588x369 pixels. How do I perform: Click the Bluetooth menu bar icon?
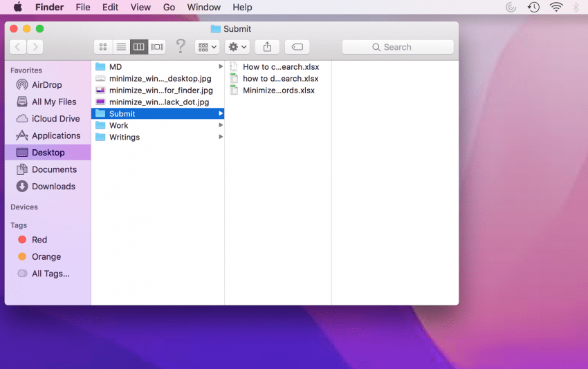pyautogui.click(x=576, y=7)
